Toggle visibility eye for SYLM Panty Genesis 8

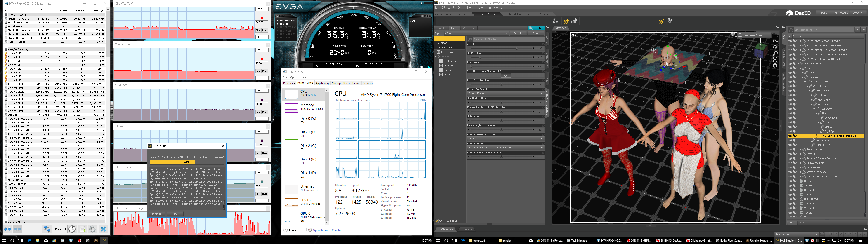pyautogui.click(x=790, y=41)
